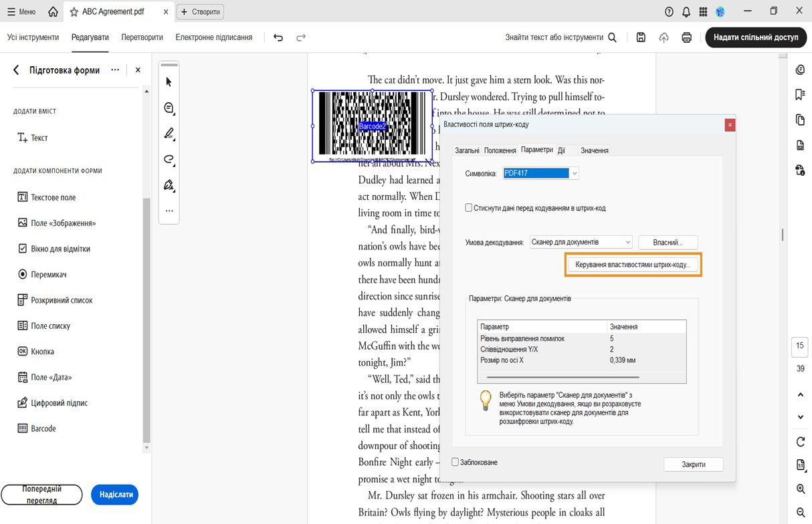Viewport: 812px width, 524px height.
Task: Open the Редагувати menu
Action: pos(90,37)
